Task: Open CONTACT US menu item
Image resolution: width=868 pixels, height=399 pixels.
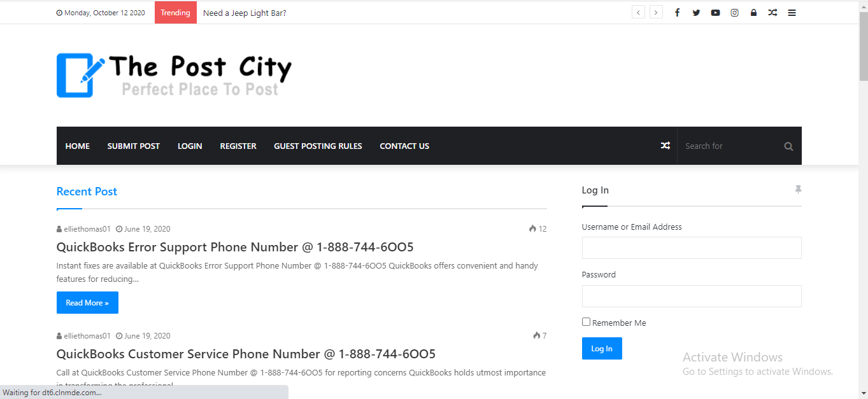Action: (404, 146)
